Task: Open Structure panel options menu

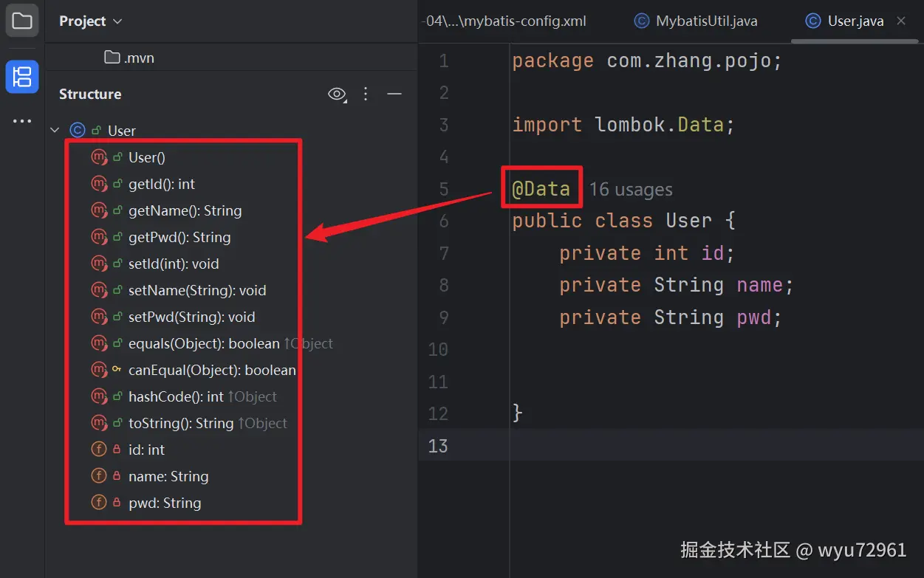Action: coord(366,94)
